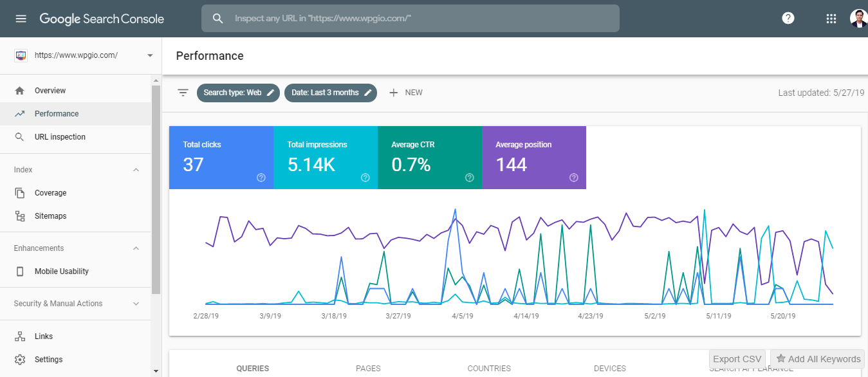Open the help question mark icon
The width and height of the screenshot is (868, 377).
[x=788, y=19]
